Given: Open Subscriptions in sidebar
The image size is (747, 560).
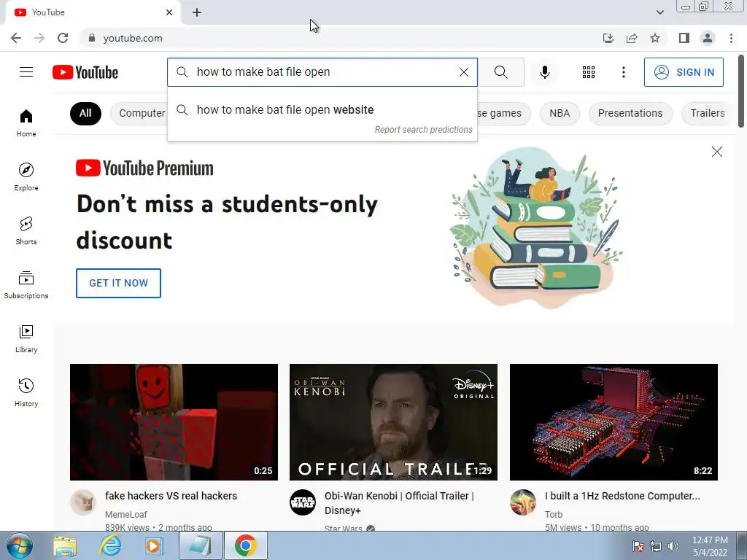Looking at the screenshot, I should (x=26, y=285).
